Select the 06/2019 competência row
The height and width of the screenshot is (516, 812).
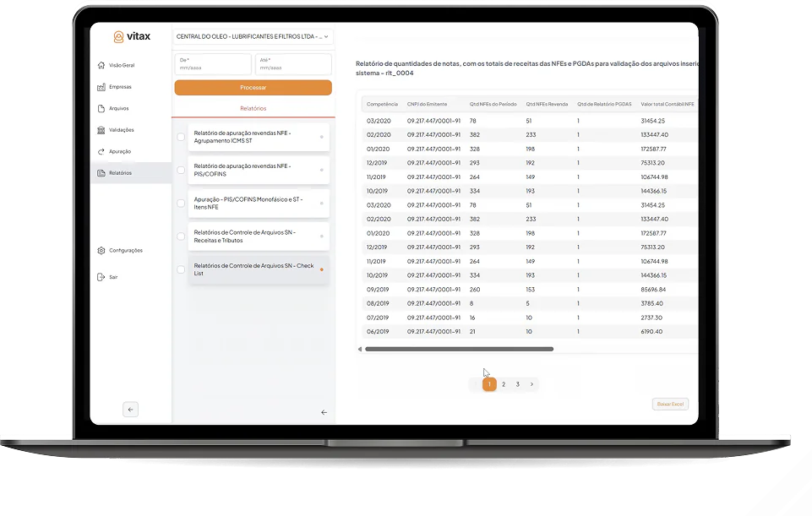tap(530, 332)
